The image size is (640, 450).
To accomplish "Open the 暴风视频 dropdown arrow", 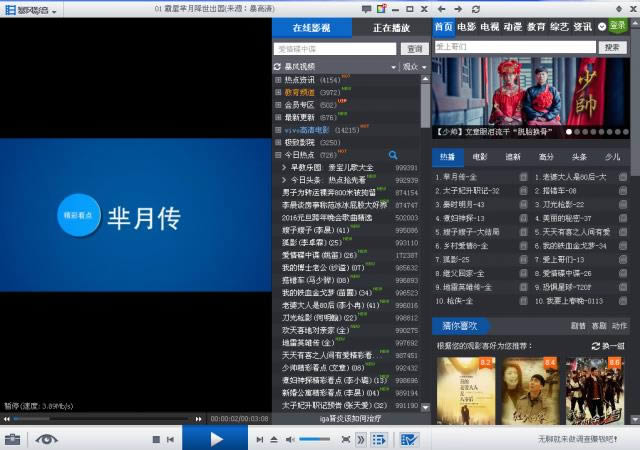I will pyautogui.click(x=393, y=67).
